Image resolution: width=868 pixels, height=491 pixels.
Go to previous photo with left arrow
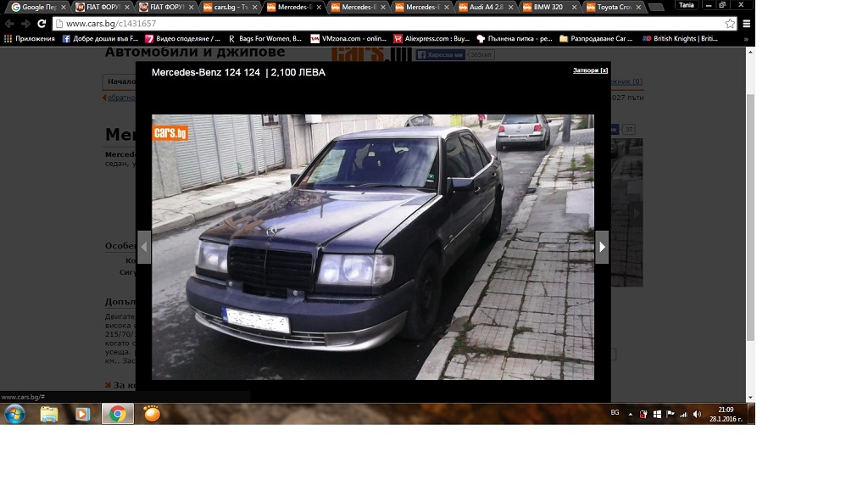click(143, 247)
